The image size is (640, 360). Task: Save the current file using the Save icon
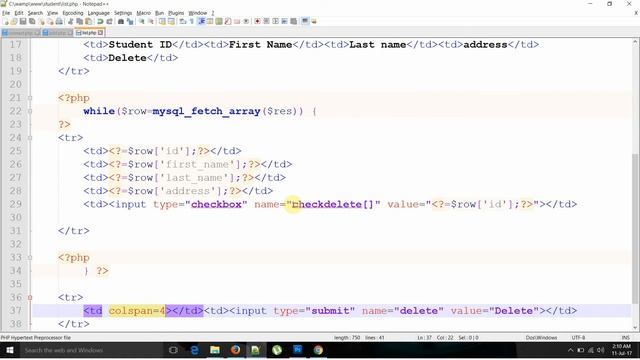tap(23, 21)
